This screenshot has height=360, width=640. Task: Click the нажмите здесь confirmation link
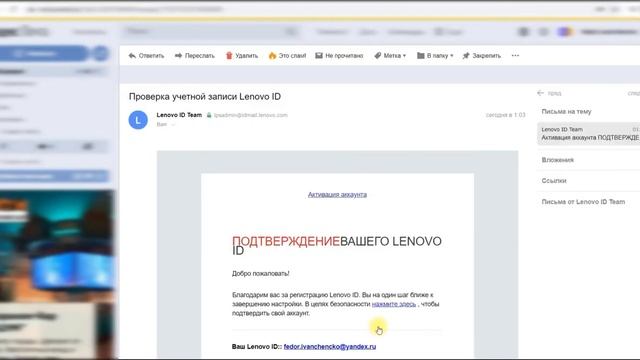click(x=394, y=304)
